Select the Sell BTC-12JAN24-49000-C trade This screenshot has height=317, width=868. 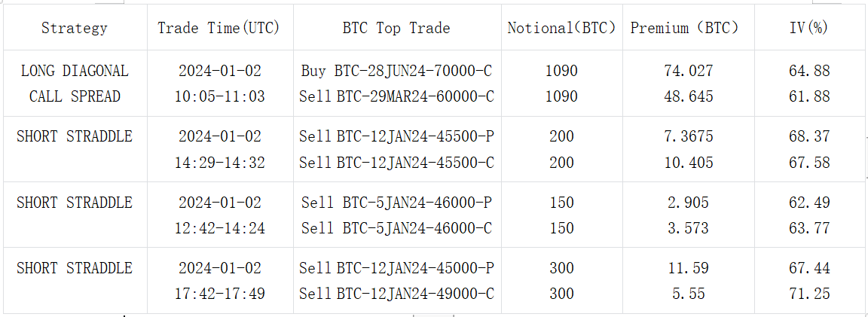(x=396, y=294)
